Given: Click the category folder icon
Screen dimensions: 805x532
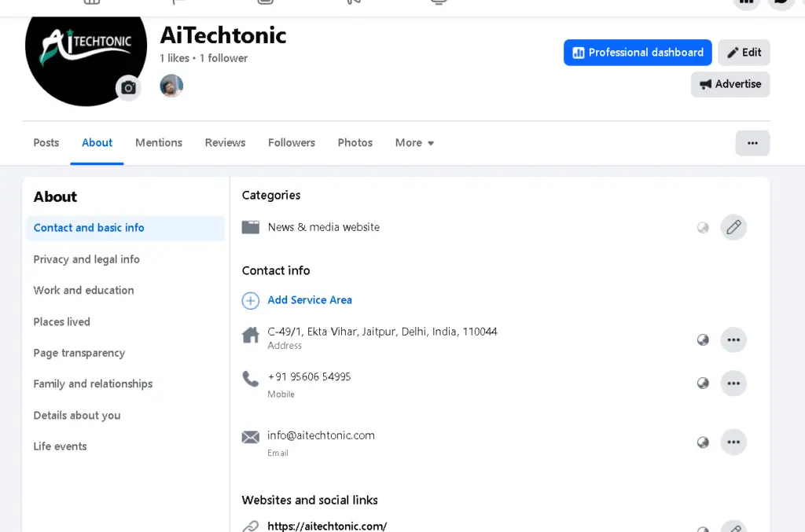Looking at the screenshot, I should pos(251,227).
